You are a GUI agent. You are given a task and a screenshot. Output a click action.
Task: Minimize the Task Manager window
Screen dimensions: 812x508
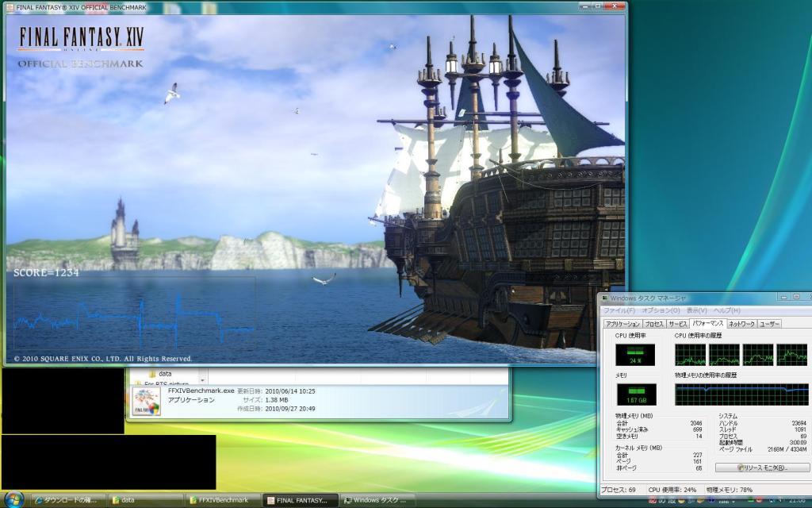point(784,297)
